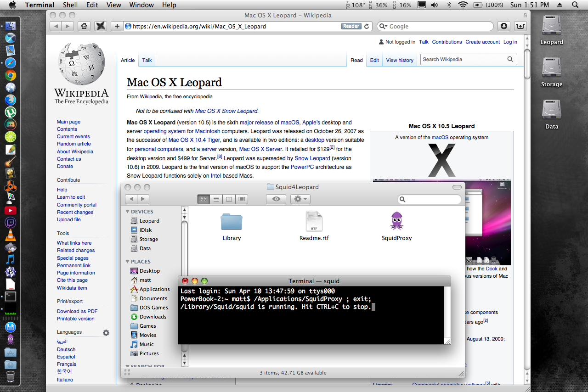Open the Window menu
The width and height of the screenshot is (588, 392).
point(141,5)
